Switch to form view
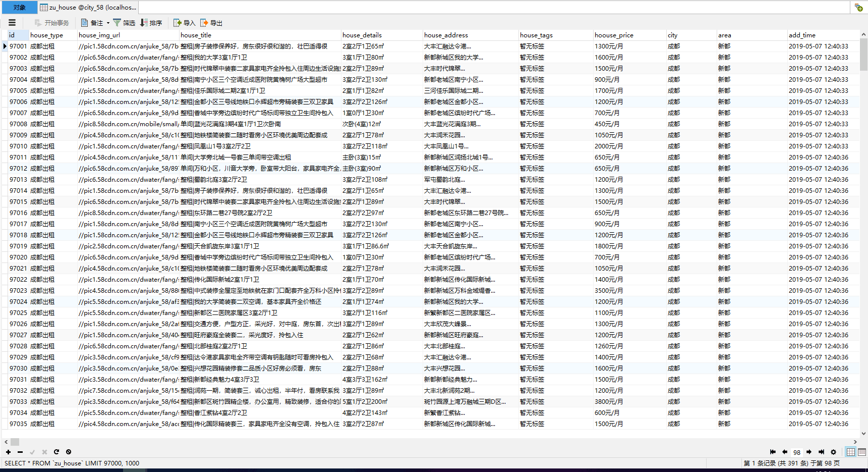This screenshot has height=472, width=868. tap(862, 452)
